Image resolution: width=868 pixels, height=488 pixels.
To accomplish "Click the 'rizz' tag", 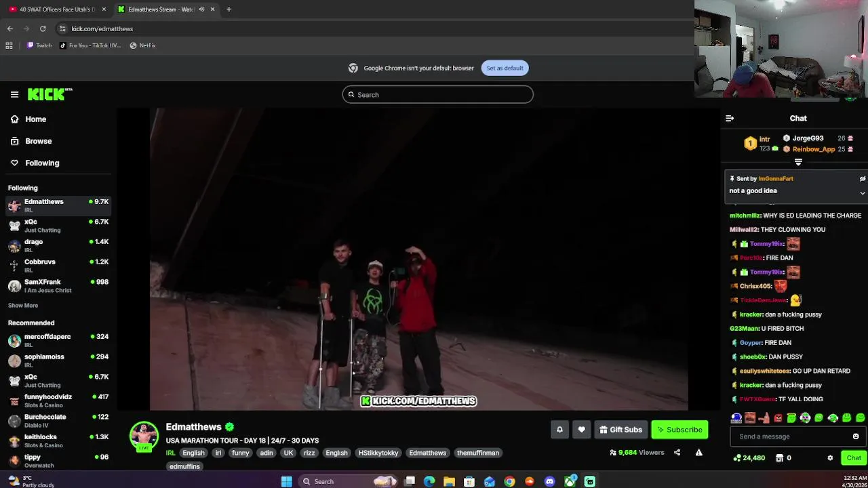I will tap(309, 453).
